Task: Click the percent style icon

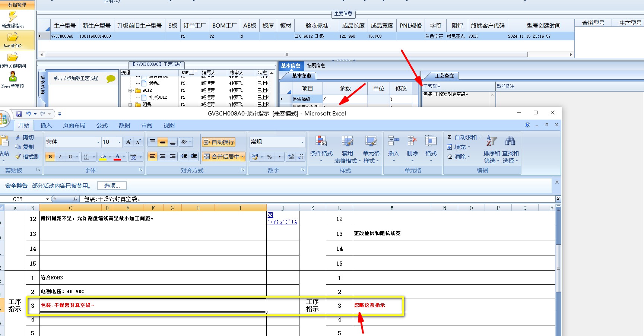Action: [x=269, y=157]
